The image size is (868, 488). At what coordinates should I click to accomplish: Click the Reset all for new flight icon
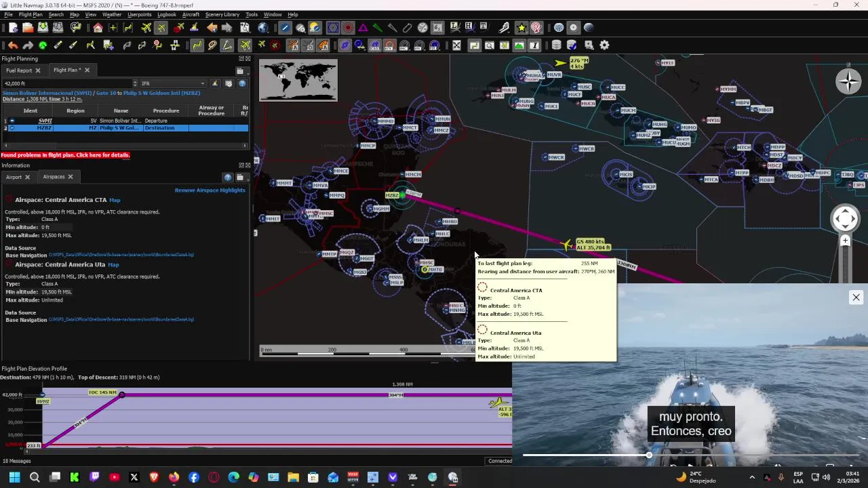click(76, 28)
